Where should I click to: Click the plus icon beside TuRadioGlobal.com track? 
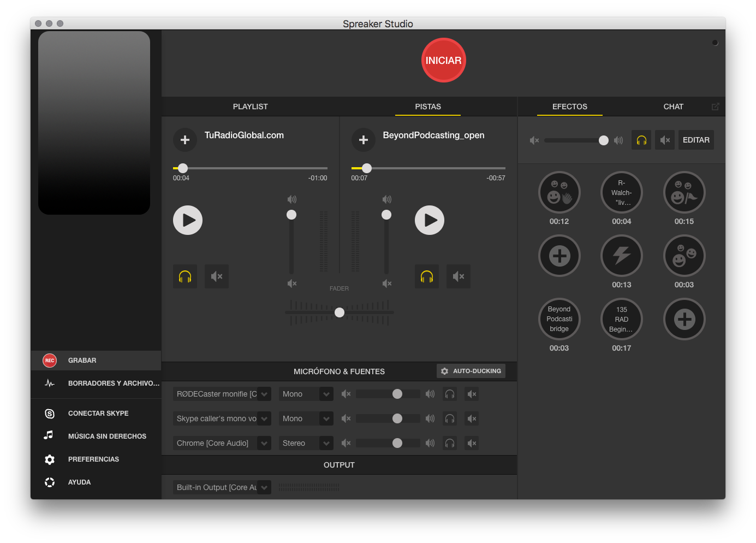point(185,140)
